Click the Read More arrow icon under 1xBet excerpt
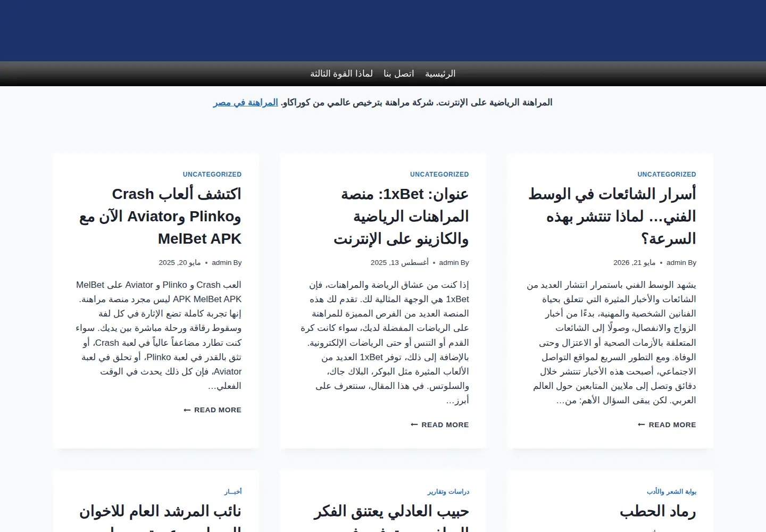766x532 pixels. point(414,425)
